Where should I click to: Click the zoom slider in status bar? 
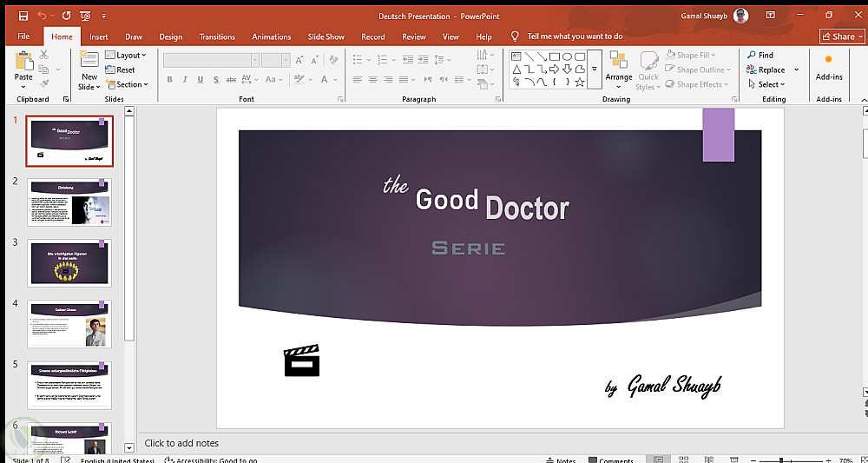coord(792,460)
